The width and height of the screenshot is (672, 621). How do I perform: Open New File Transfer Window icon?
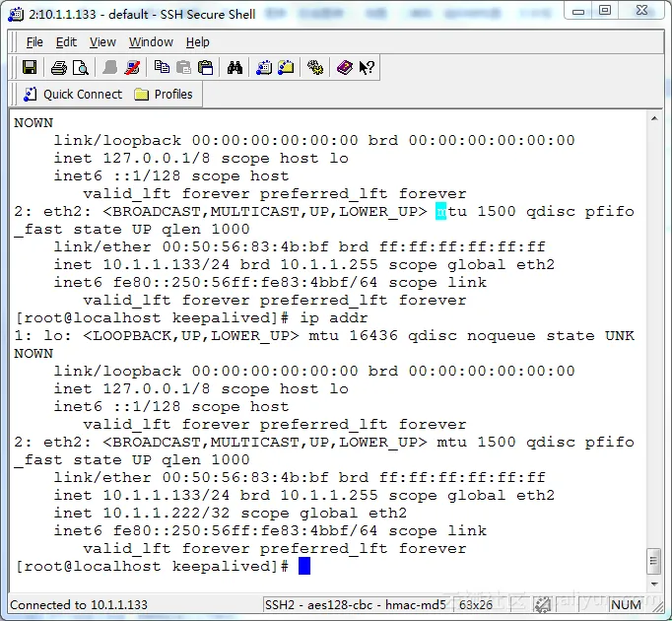[x=286, y=67]
